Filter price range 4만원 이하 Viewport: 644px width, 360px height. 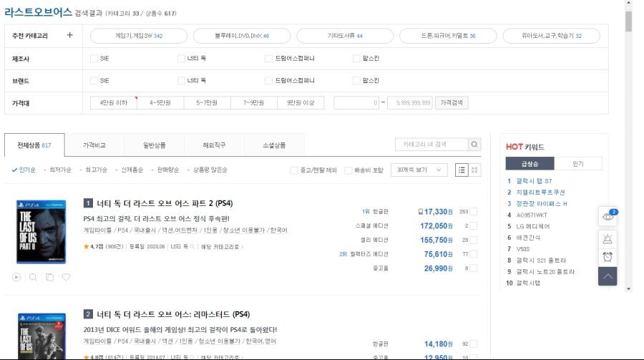114,103
